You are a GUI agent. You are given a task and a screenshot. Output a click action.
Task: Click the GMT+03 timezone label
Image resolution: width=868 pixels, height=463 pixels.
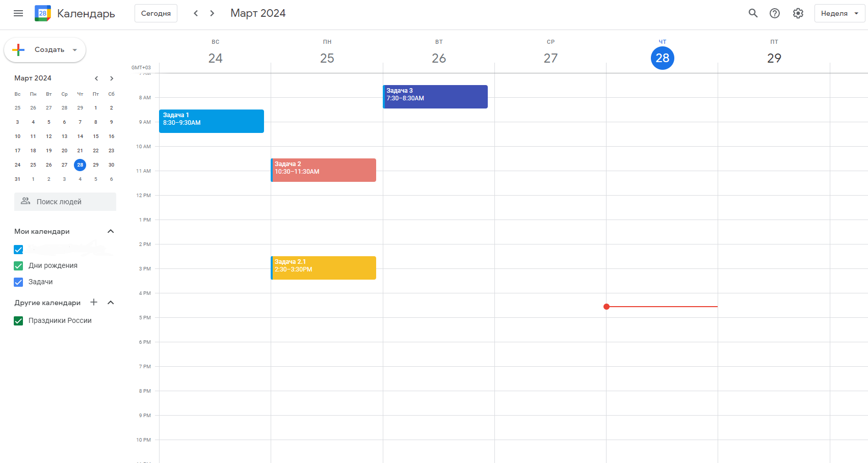click(141, 67)
